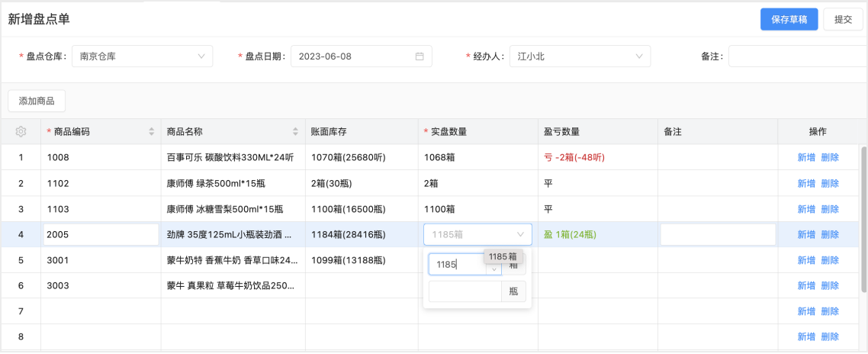The image size is (868, 354).
Task: Sort by 商品名称 column arrows
Action: (296, 131)
